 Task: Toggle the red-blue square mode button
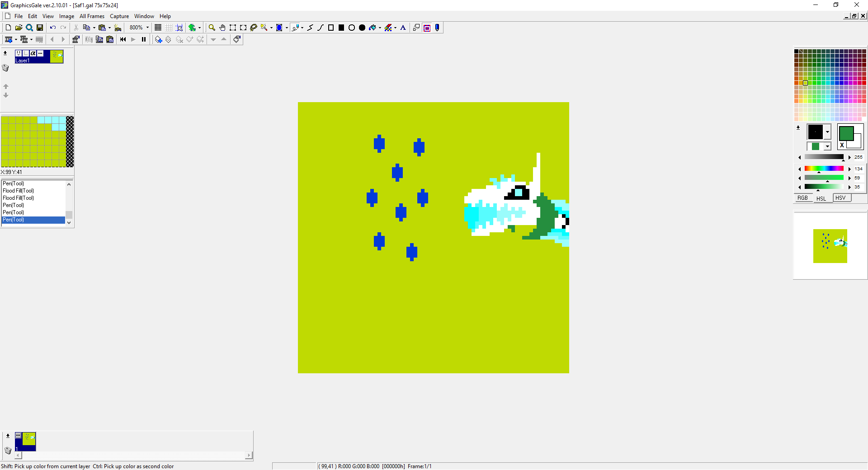pos(427,28)
